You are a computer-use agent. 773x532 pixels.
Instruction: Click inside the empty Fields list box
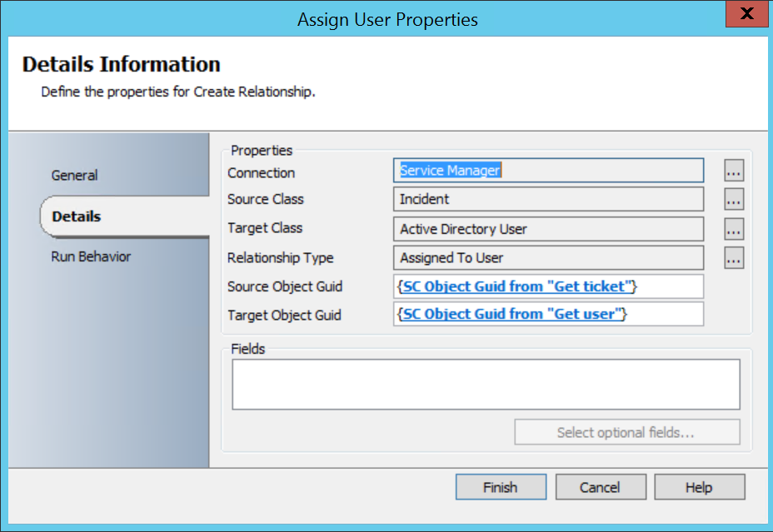coord(486,384)
